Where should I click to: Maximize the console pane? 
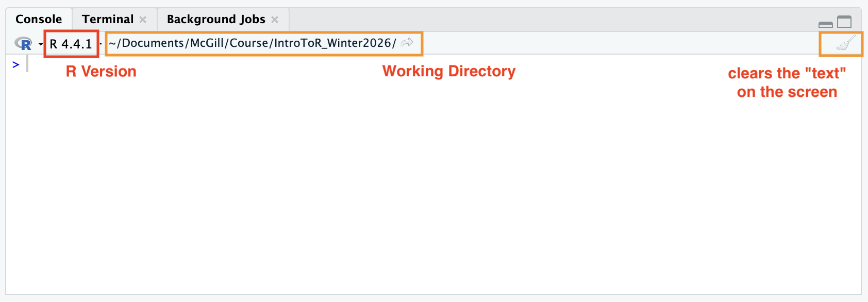(844, 22)
